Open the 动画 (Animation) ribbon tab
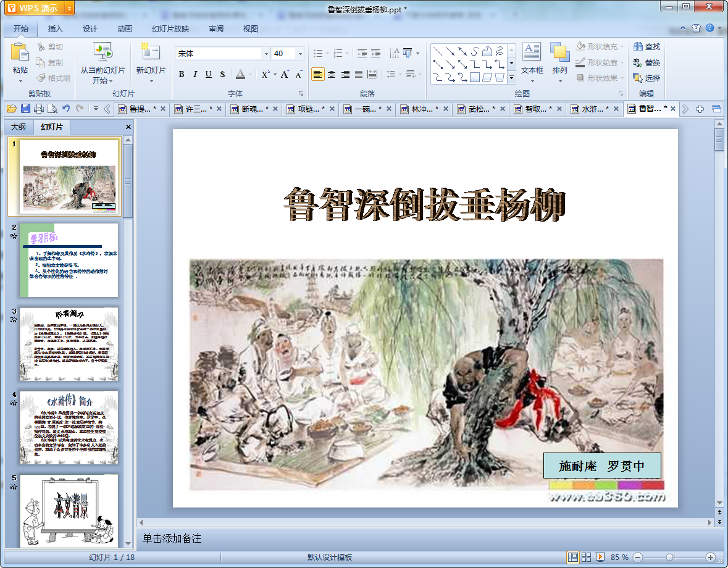Viewport: 728px width, 568px height. tap(125, 29)
